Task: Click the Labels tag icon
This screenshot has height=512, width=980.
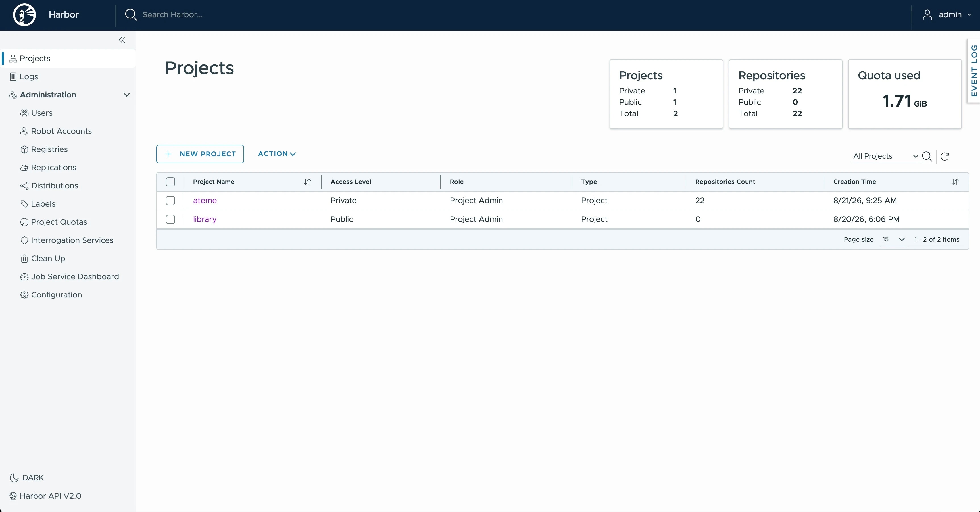Action: coord(24,204)
